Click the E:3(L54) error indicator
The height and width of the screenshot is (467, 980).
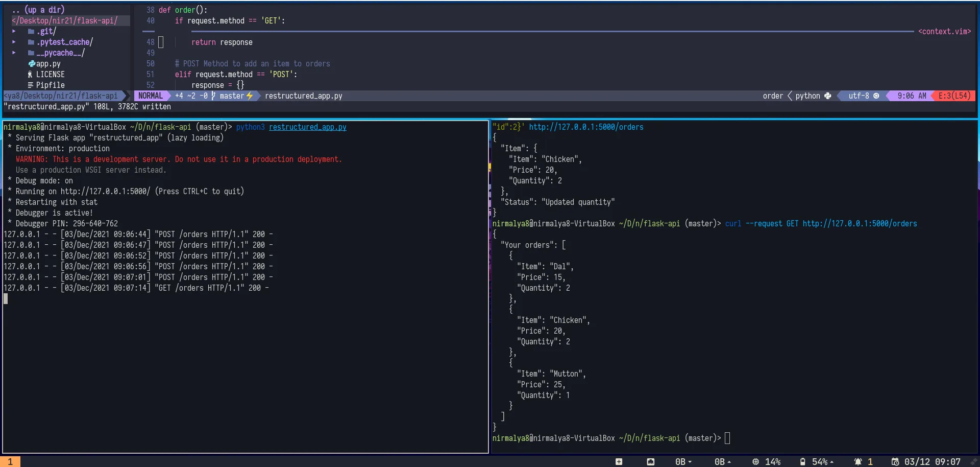click(x=954, y=96)
